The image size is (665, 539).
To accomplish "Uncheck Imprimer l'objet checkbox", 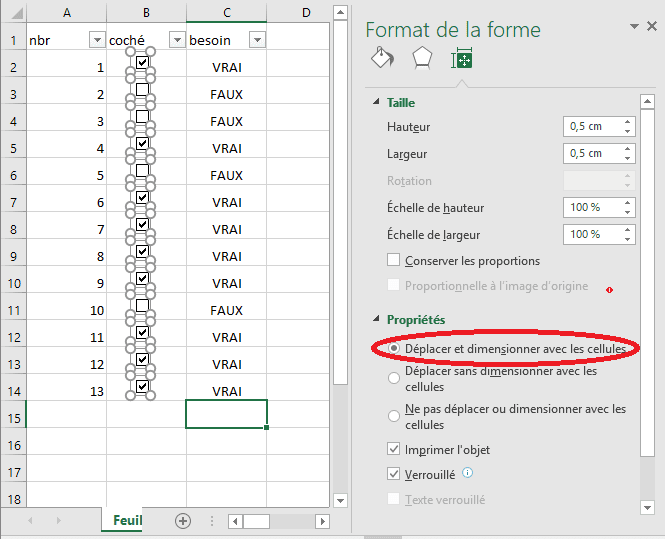I will click(x=394, y=449).
